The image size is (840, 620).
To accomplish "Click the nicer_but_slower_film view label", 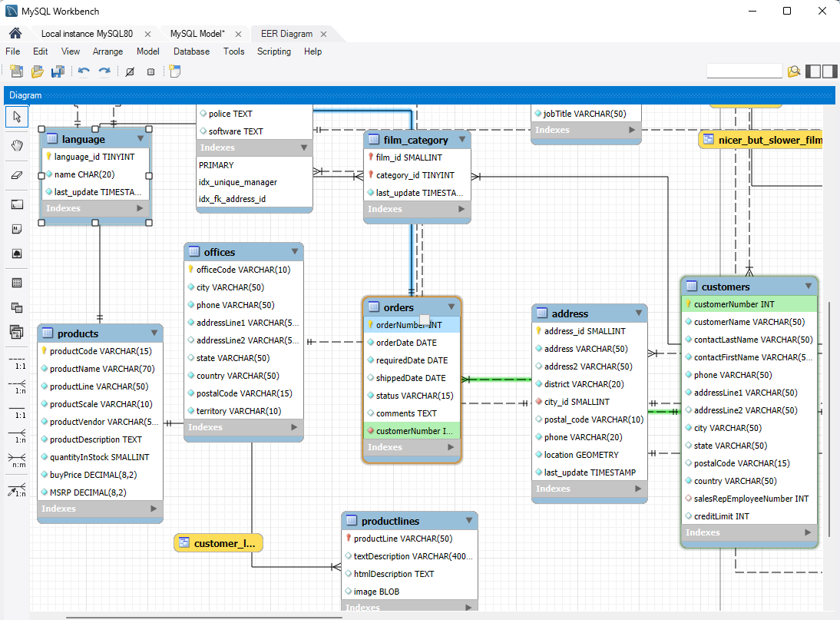I will pos(769,140).
